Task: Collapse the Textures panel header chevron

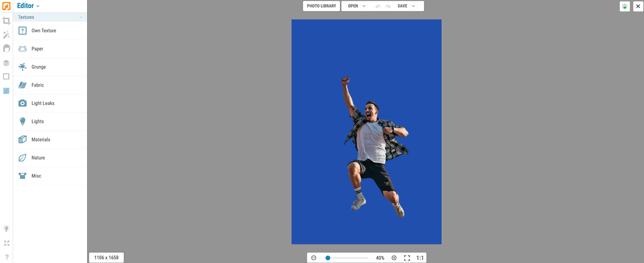Action: point(81,17)
